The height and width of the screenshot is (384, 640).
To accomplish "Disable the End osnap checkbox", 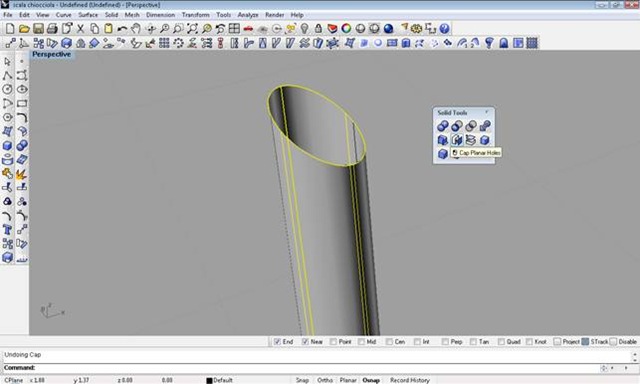I will [278, 342].
